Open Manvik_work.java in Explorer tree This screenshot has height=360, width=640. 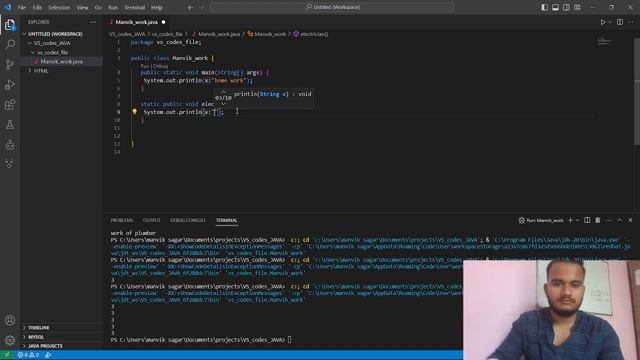tap(62, 61)
